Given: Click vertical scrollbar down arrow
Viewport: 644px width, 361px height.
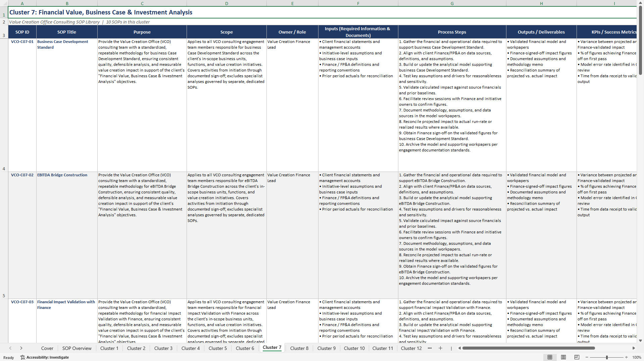Looking at the screenshot, I should click(x=640, y=341).
